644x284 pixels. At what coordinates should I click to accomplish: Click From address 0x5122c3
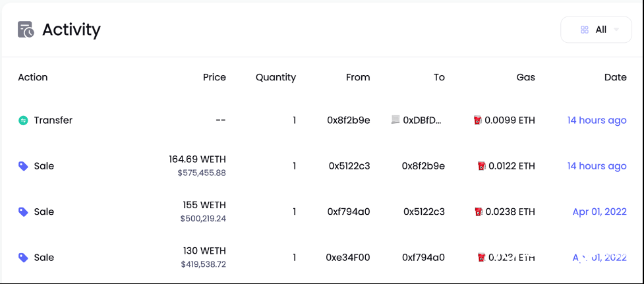349,166
